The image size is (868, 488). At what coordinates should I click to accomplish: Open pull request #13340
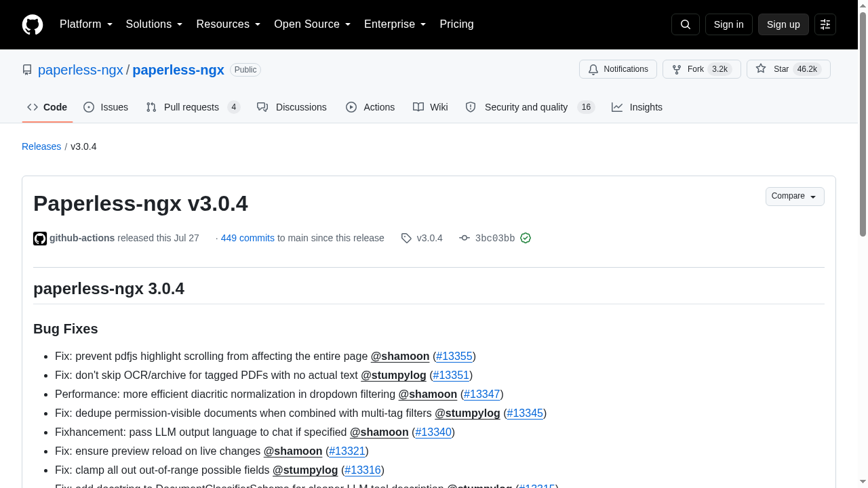(433, 432)
